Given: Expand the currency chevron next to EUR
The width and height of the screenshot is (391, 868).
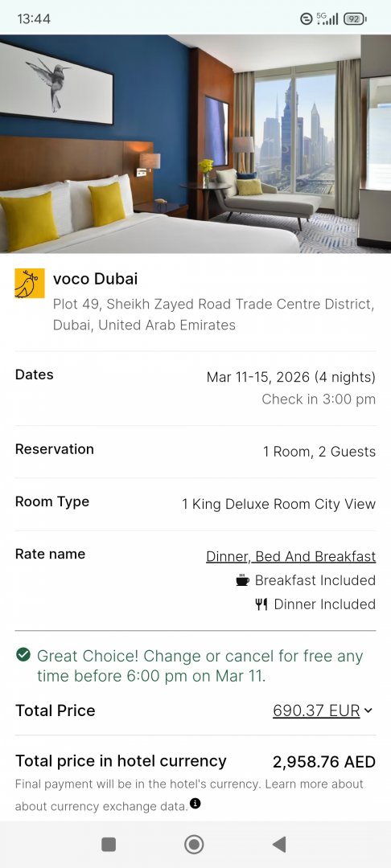Looking at the screenshot, I should point(368,710).
